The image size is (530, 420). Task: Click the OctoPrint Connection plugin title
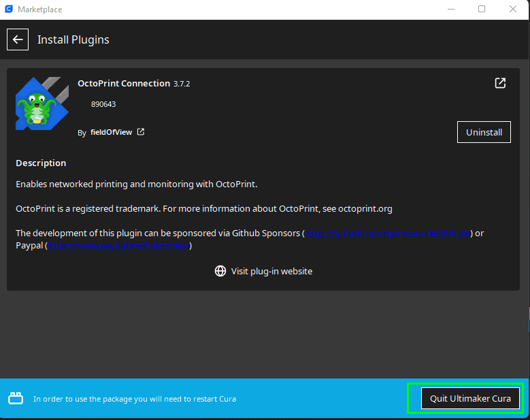tap(124, 84)
